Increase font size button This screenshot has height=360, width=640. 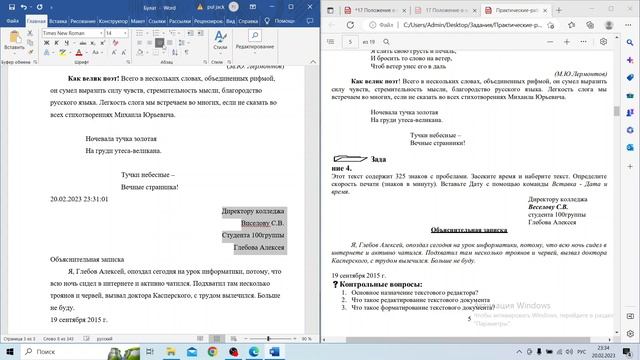tap(114, 52)
